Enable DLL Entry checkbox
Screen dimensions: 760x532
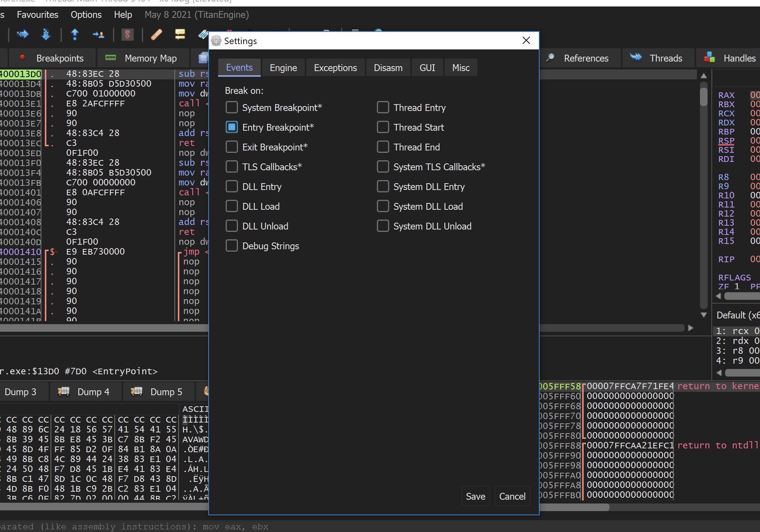[232, 187]
